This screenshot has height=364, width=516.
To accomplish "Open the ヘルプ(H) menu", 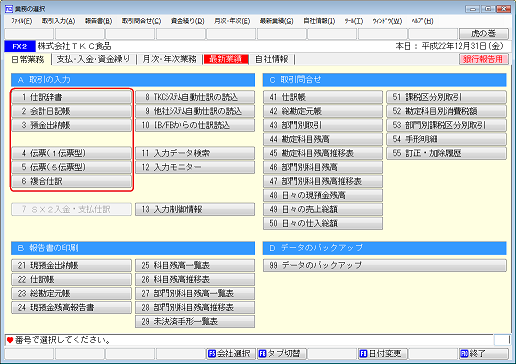I will tap(422, 21).
